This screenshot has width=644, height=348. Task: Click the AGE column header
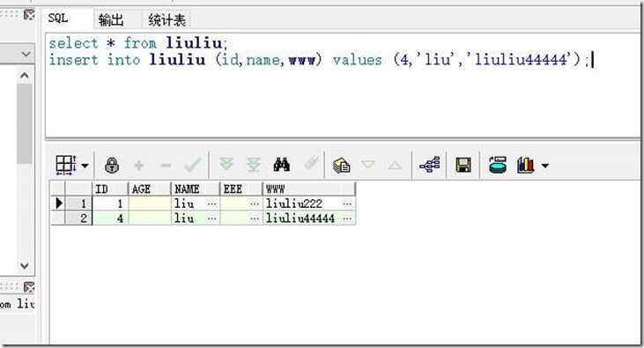149,189
